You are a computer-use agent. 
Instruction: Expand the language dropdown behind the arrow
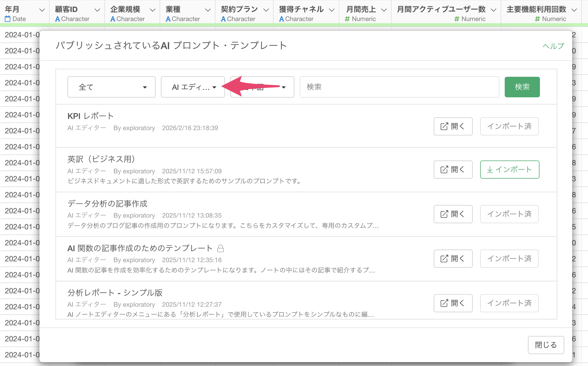click(283, 87)
